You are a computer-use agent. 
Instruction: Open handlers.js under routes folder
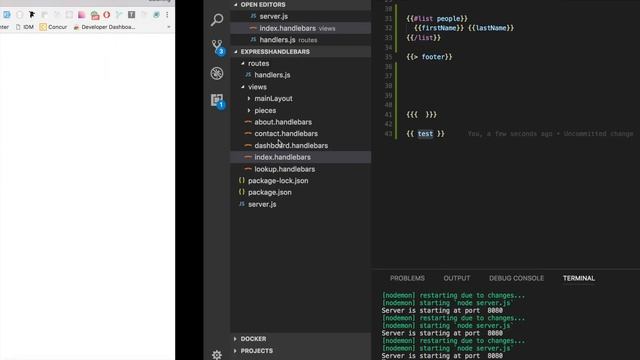point(301,75)
